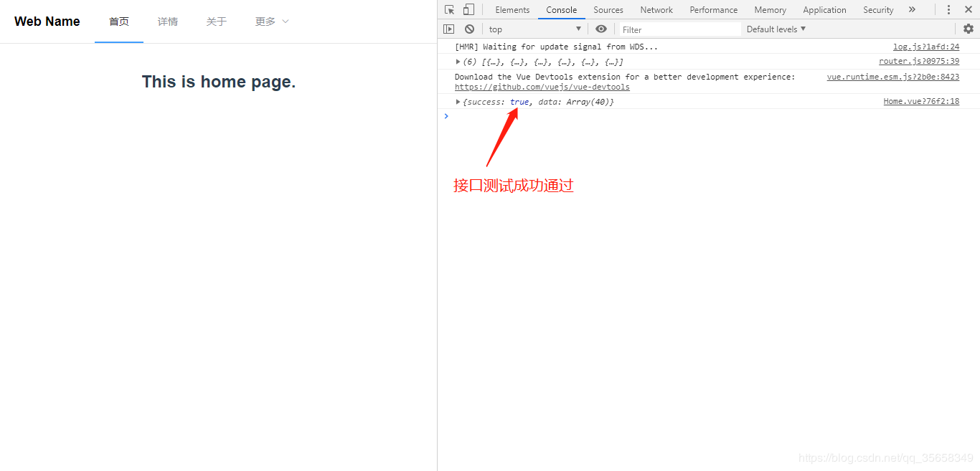Open the log.js?1afd:24 source link
Screen dimensions: 980x471
pos(926,47)
